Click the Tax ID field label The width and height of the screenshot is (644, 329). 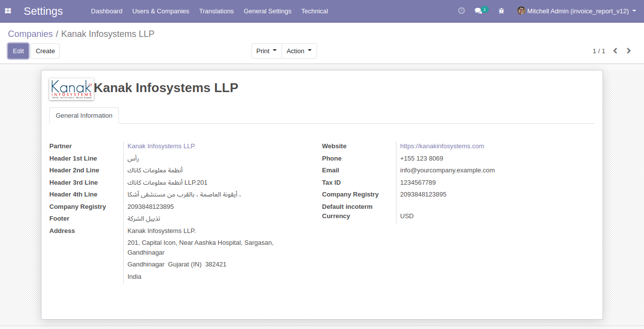click(x=331, y=183)
